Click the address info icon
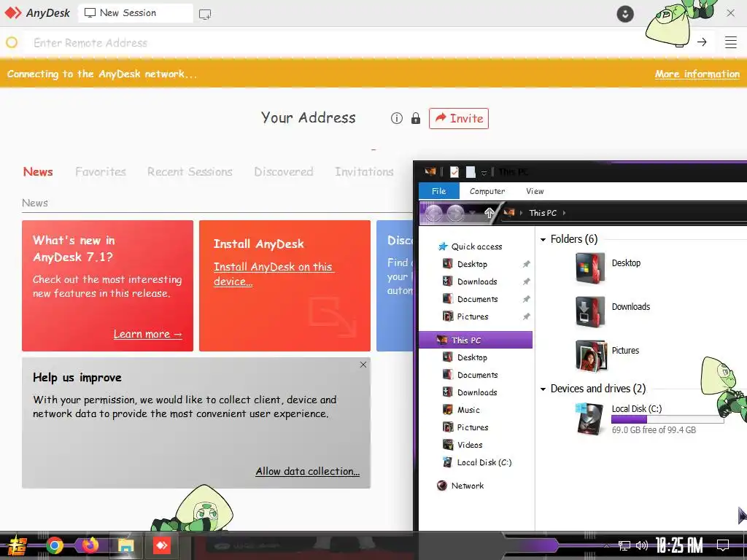 [x=396, y=118]
